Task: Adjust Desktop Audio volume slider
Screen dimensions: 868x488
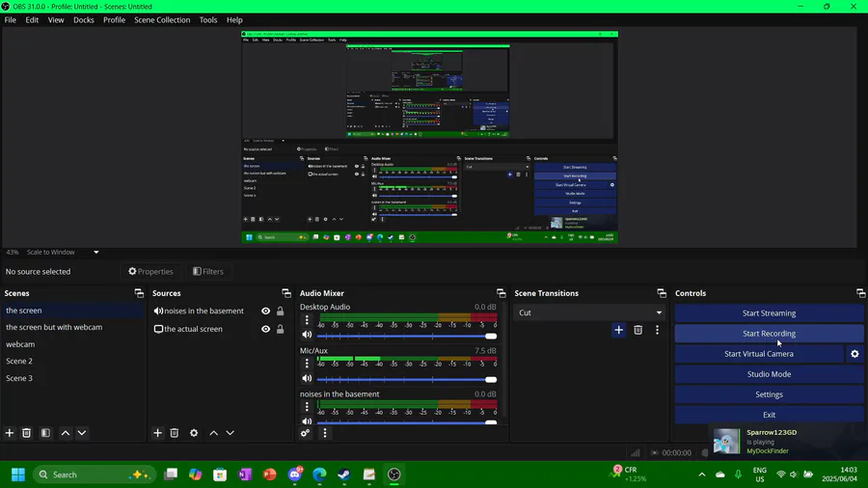Action: 407,336
